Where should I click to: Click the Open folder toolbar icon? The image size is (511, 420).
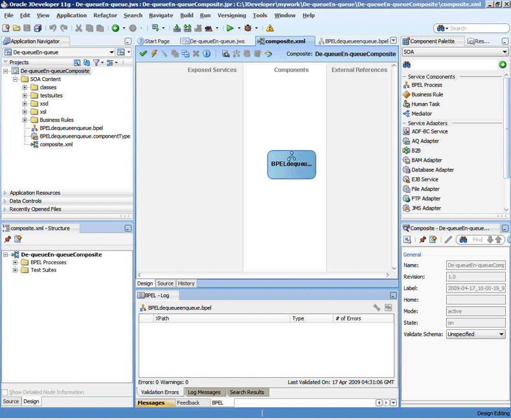(x=16, y=28)
